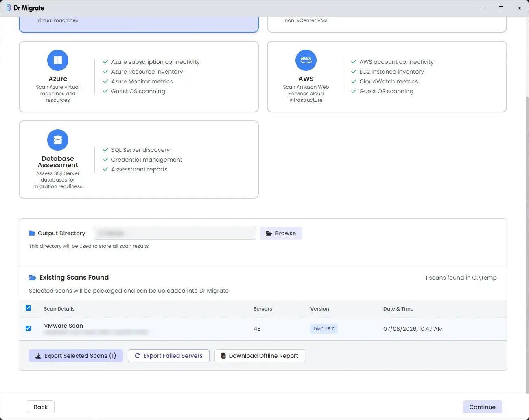
Task: Click the Output Directory label
Action: tap(61, 233)
